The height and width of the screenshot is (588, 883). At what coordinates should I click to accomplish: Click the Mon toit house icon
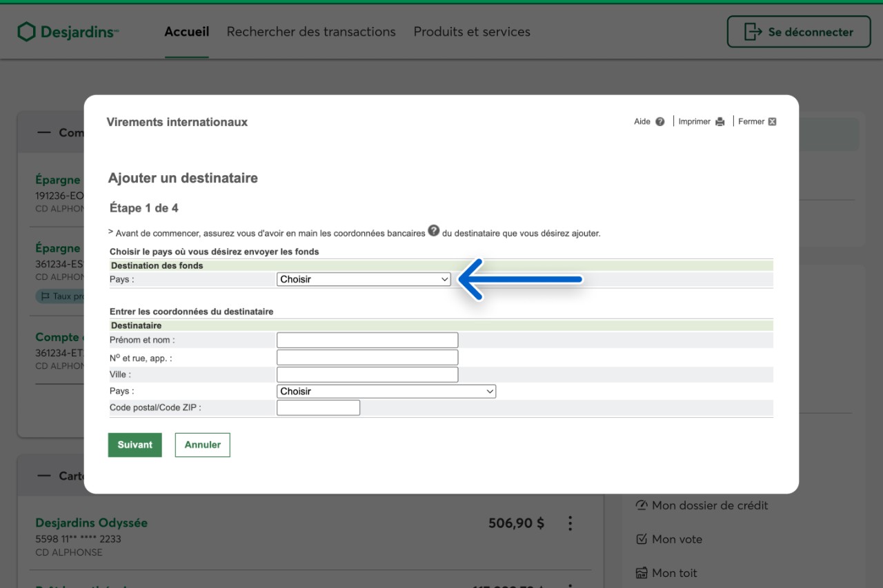coord(642,573)
